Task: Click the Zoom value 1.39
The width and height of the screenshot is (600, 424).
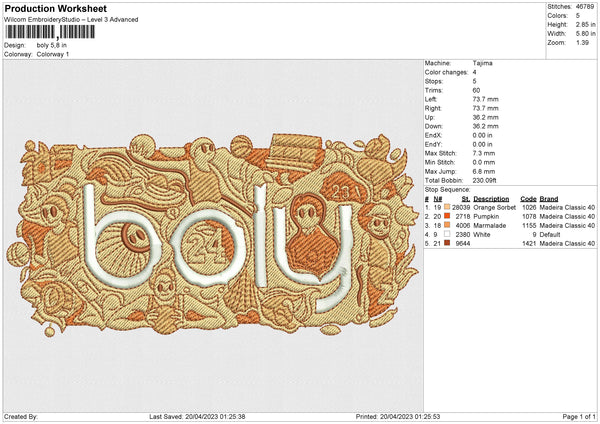Action: coord(582,42)
